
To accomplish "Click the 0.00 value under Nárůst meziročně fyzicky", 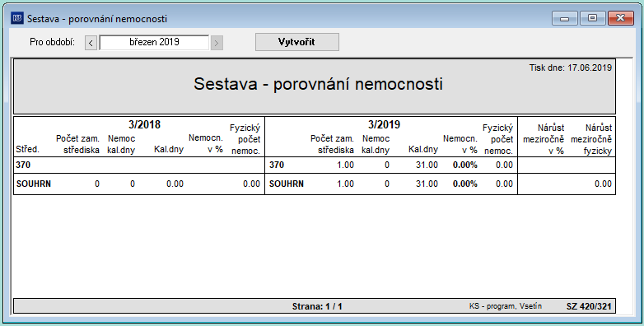I will 604,184.
